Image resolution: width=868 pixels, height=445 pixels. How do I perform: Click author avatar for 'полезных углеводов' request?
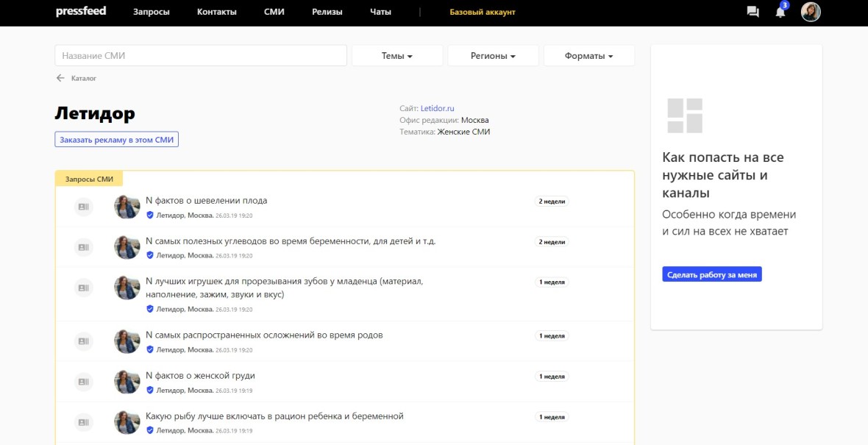[127, 247]
